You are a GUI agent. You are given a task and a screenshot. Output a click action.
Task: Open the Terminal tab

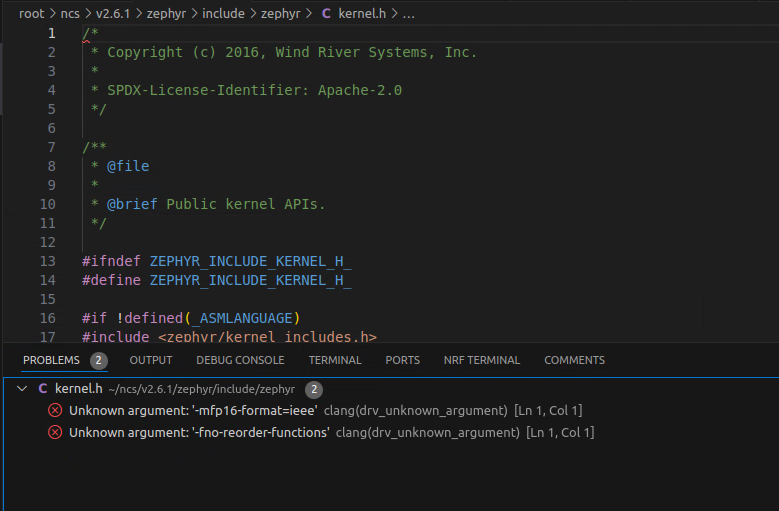pyautogui.click(x=335, y=360)
